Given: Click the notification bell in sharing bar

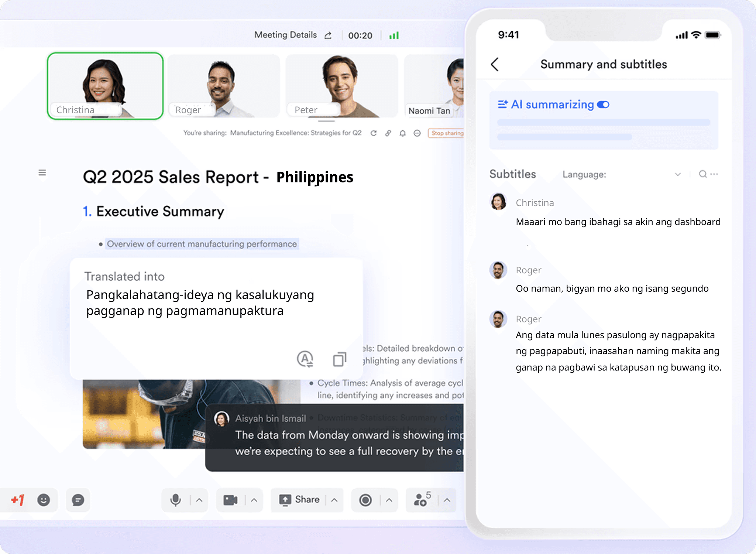Looking at the screenshot, I should click(402, 133).
